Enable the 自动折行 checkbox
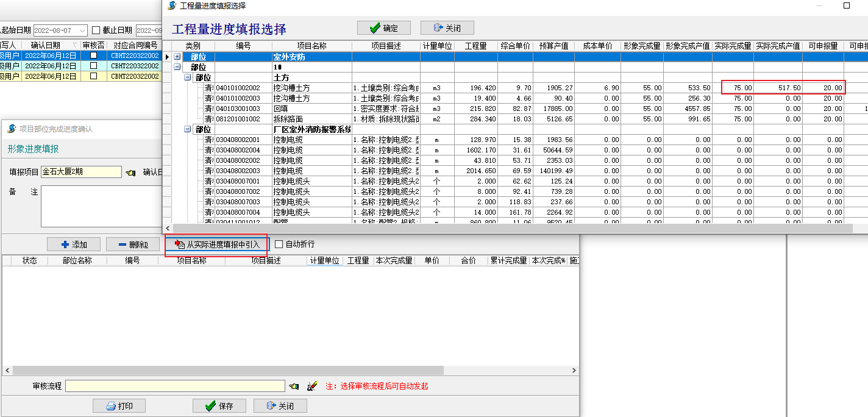 click(x=279, y=244)
